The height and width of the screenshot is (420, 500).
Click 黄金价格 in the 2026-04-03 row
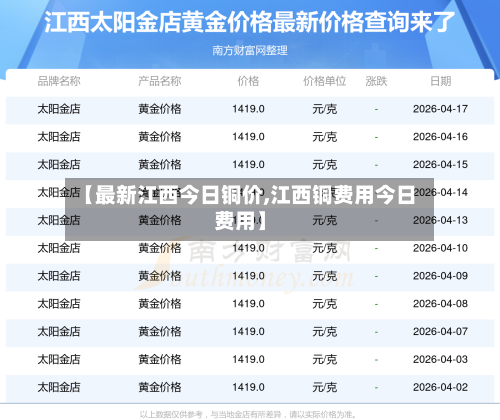coord(160,359)
